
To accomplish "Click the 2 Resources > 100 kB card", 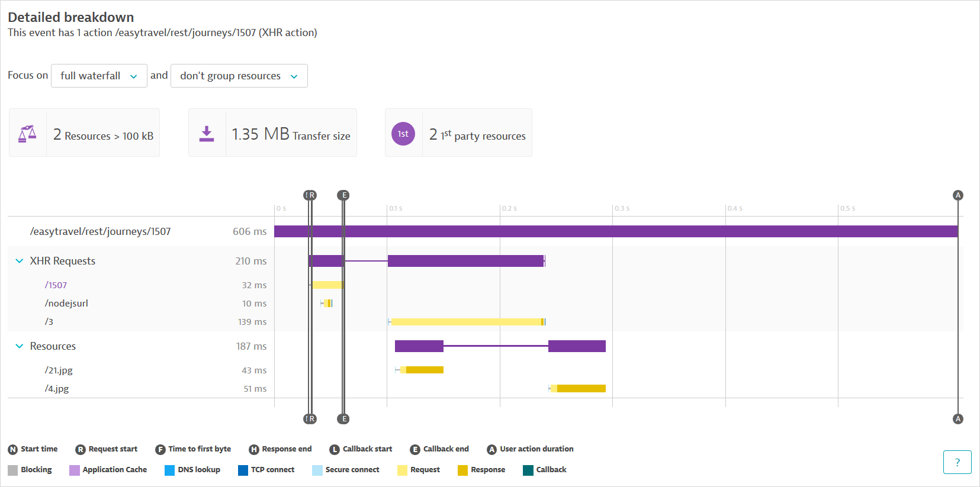I will coord(84,133).
